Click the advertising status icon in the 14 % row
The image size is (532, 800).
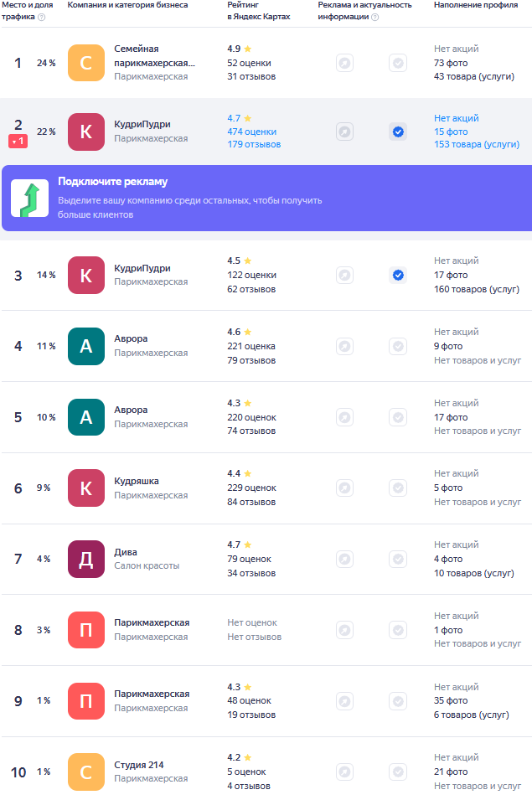[345, 276]
